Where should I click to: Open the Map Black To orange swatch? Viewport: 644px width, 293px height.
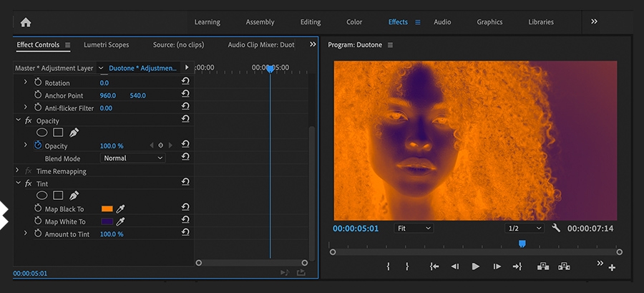coord(107,208)
